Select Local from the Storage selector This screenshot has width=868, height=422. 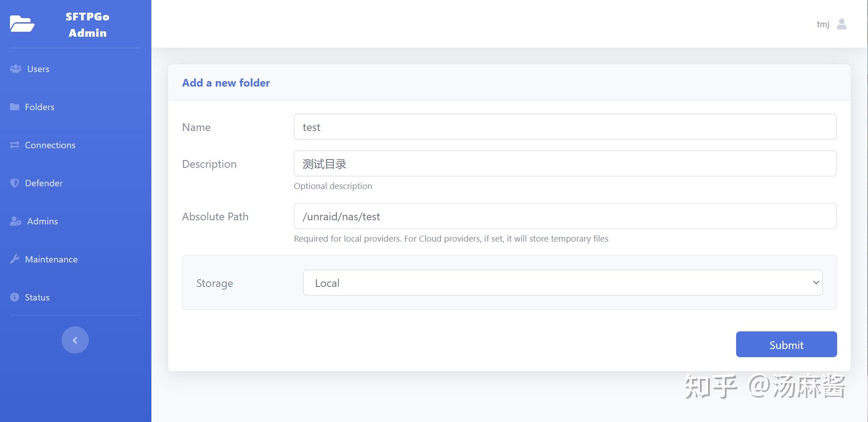(562, 282)
